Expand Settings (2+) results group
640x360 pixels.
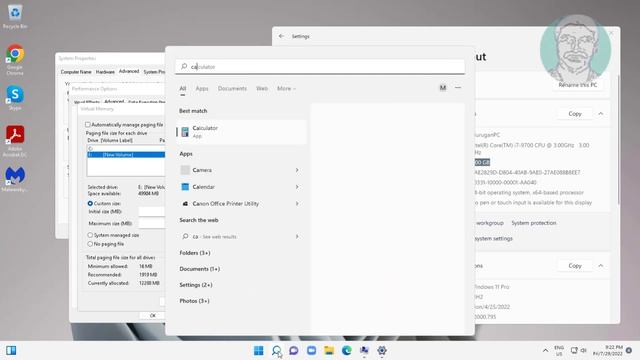(x=196, y=284)
